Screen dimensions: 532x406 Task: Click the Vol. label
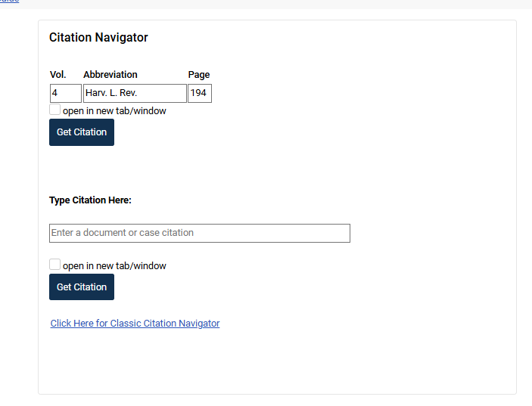coord(58,75)
